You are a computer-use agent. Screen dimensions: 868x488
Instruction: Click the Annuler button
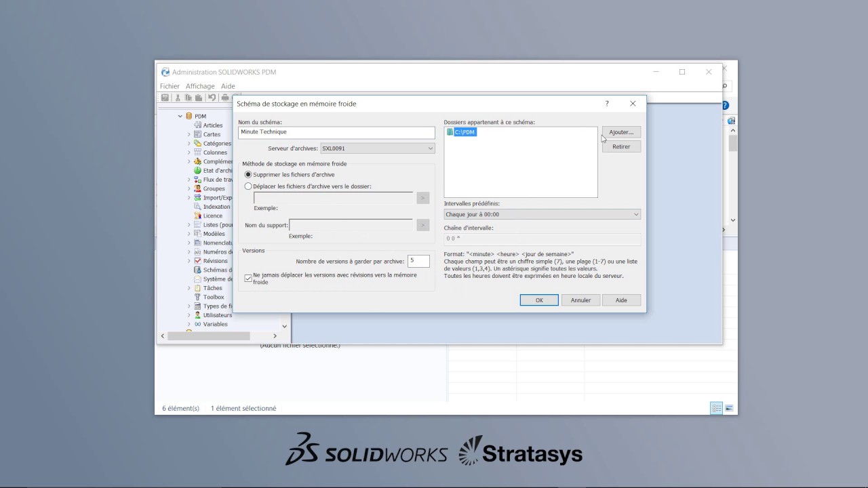tap(580, 300)
